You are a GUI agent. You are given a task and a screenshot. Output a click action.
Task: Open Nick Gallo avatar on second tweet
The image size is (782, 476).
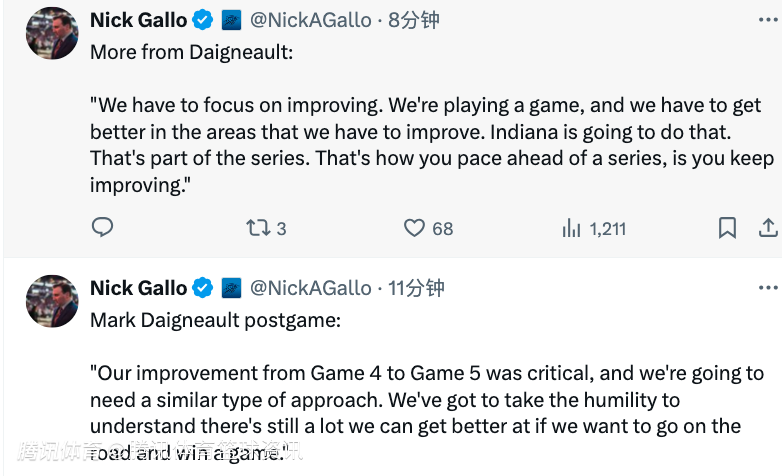coord(52,301)
